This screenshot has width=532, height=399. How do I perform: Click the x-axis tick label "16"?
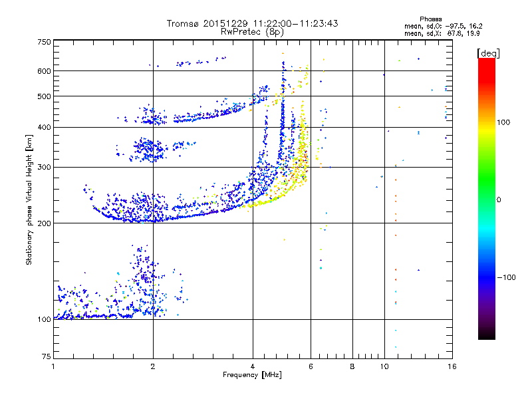click(x=452, y=366)
